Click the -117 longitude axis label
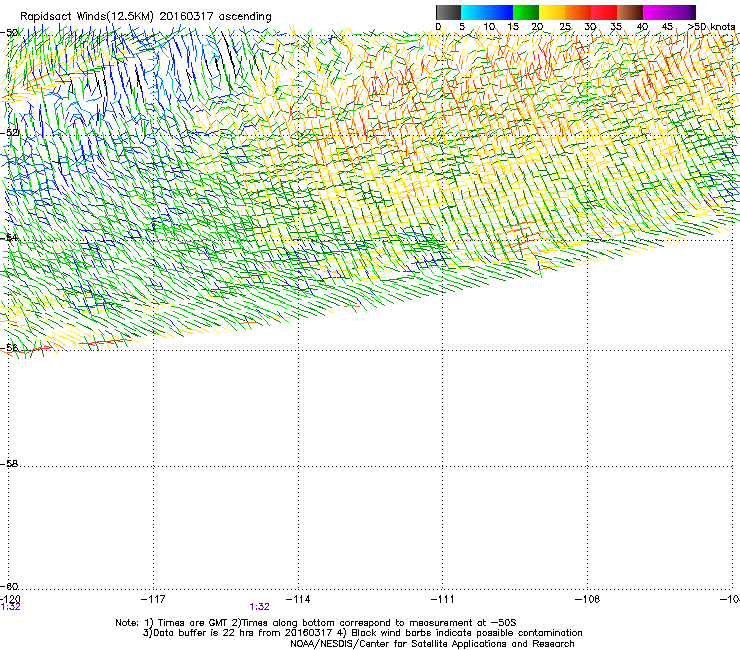This screenshot has height=650, width=740. pos(153,599)
